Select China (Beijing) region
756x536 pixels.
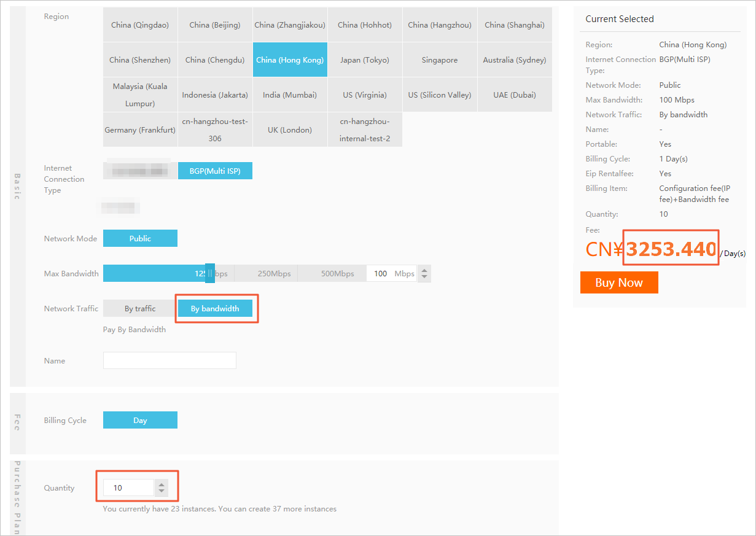(x=215, y=25)
